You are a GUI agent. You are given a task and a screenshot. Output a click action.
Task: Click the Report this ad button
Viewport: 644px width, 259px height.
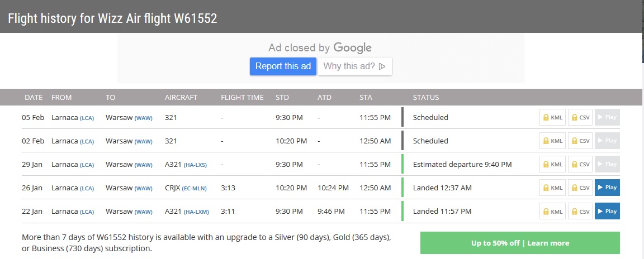(x=283, y=66)
